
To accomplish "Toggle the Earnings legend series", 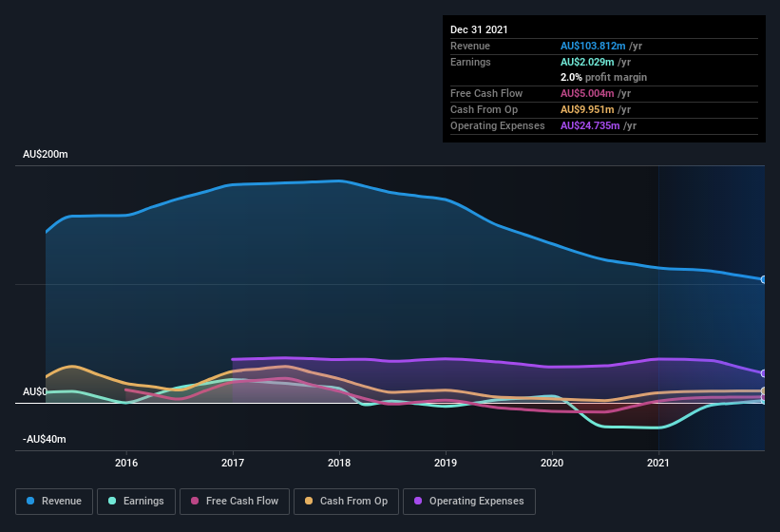I will 136,502.
